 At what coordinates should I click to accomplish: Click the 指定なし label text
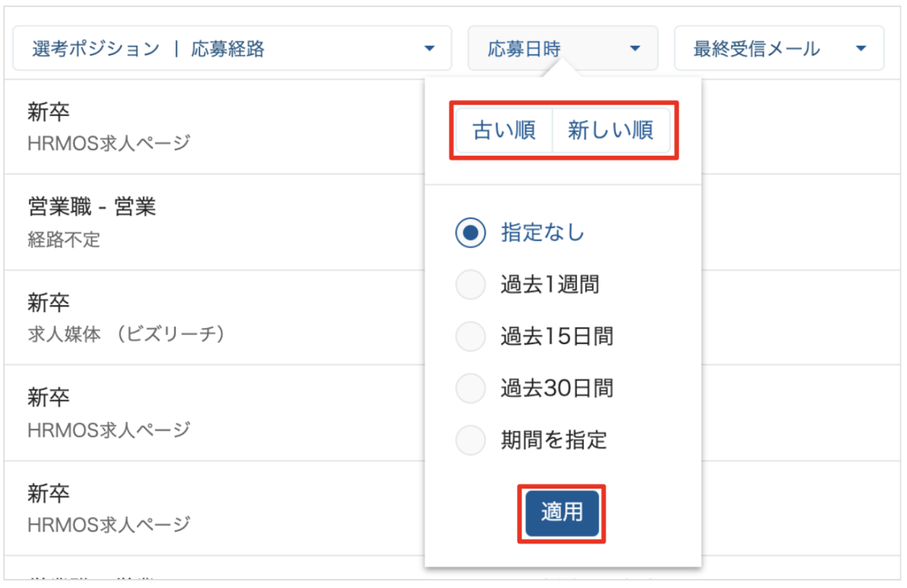pyautogui.click(x=543, y=233)
